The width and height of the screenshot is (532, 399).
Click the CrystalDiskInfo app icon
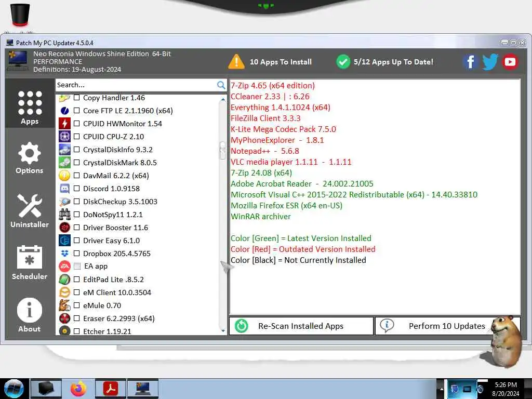(x=64, y=150)
